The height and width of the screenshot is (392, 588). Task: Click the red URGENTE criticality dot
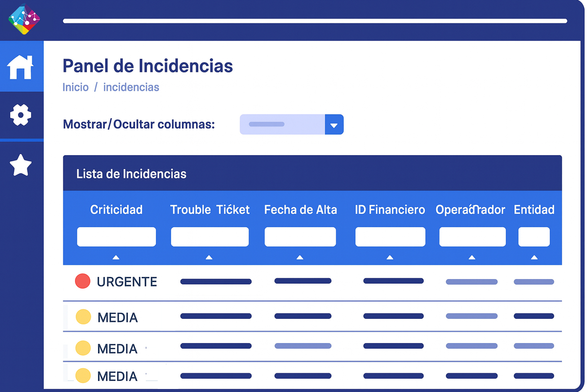click(83, 281)
